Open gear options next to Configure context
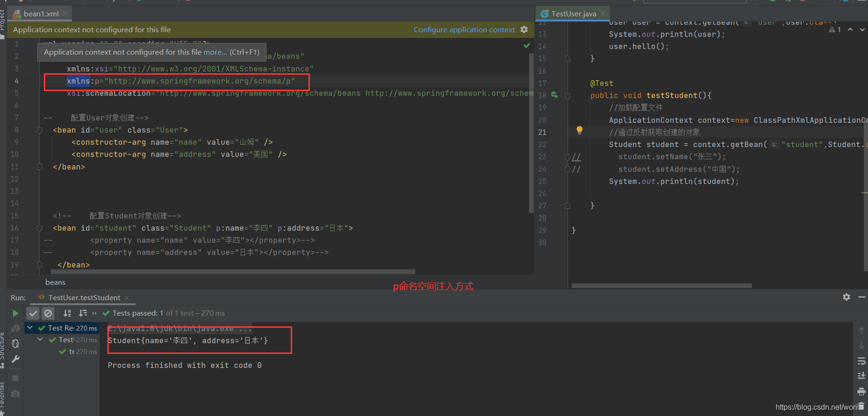868x416 pixels. [524, 29]
